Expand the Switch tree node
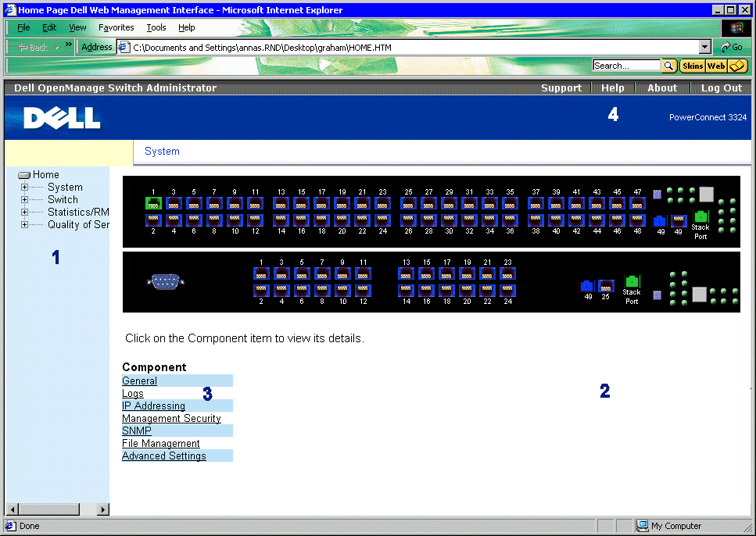The height and width of the screenshot is (536, 756). [24, 199]
